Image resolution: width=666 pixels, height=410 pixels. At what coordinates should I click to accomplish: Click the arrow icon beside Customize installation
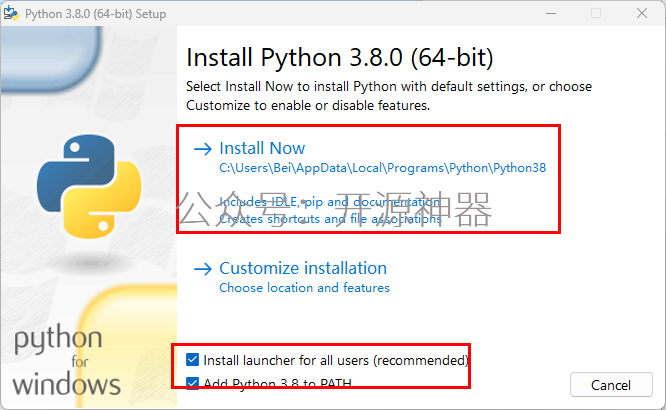coord(203,269)
